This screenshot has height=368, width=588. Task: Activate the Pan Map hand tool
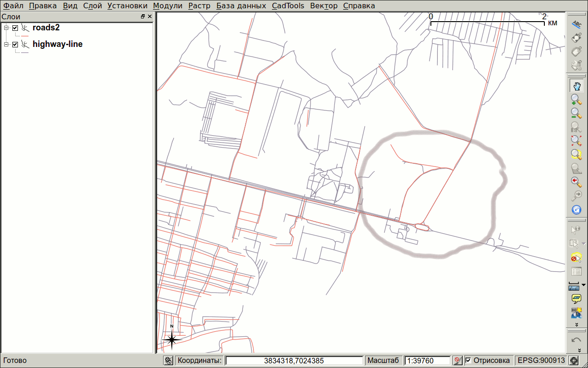(576, 86)
